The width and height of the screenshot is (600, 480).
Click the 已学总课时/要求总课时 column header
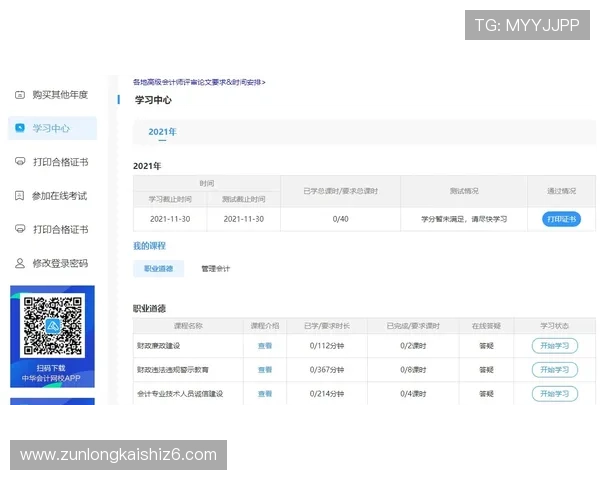pos(341,191)
